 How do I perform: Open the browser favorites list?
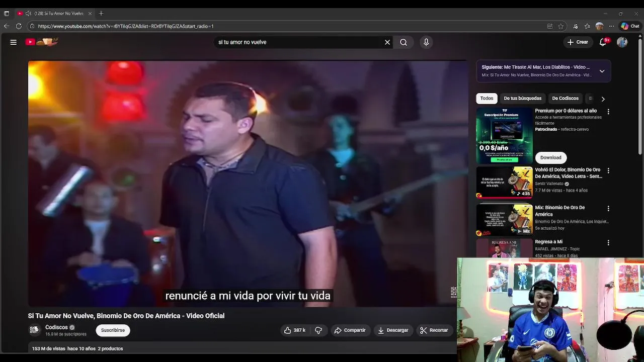(x=587, y=26)
